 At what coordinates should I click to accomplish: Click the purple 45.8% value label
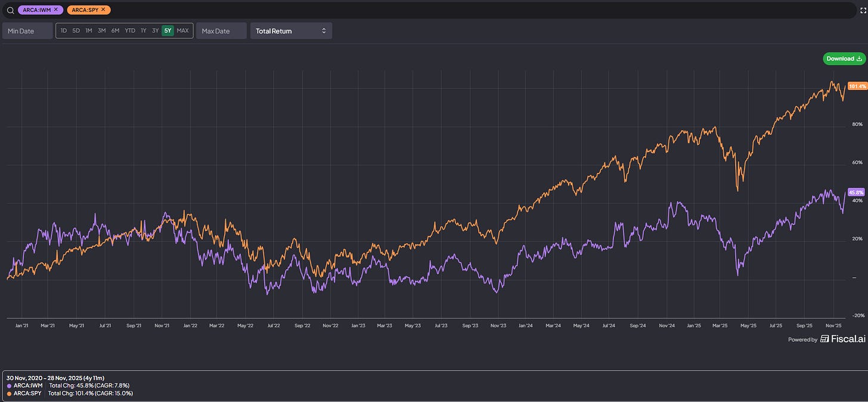pyautogui.click(x=856, y=192)
